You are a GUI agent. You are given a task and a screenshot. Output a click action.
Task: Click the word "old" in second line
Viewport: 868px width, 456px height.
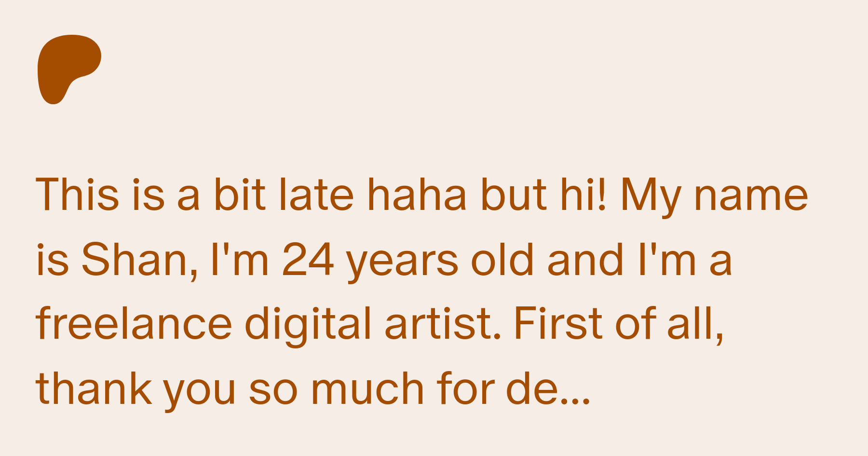coord(502,259)
